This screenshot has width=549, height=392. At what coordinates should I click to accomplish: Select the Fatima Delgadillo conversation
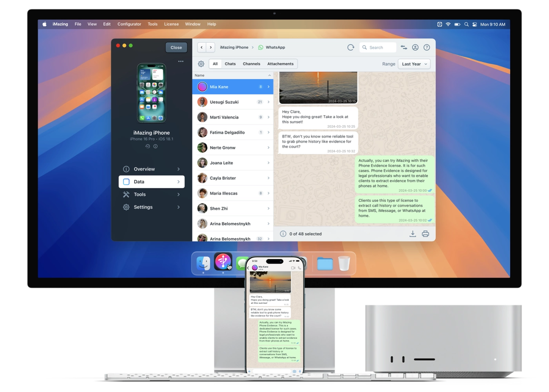click(x=233, y=132)
